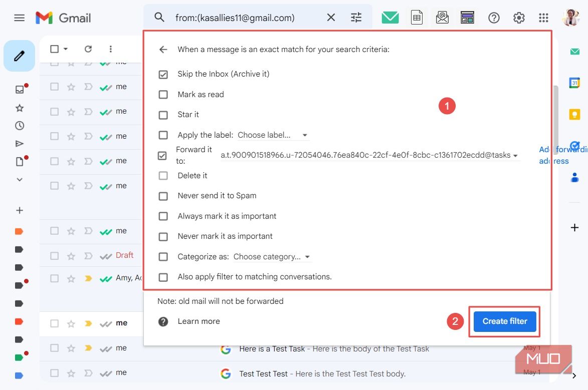Open the More actions three-dot menu
The width and height of the screenshot is (588, 390).
[x=110, y=49]
